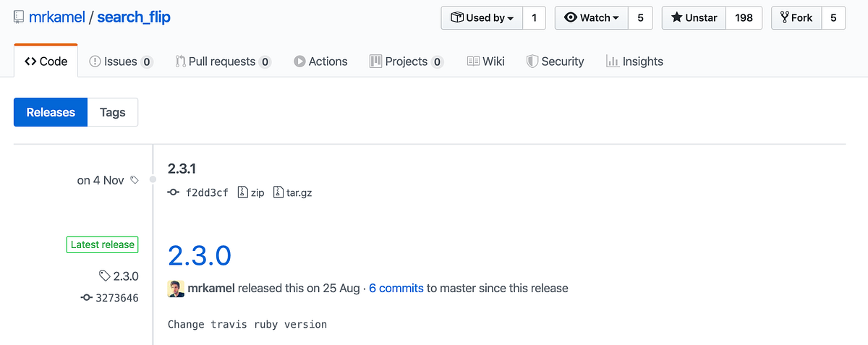The width and height of the screenshot is (868, 345).
Task: Click the zip file icon for 2.3.1
Action: point(243,192)
